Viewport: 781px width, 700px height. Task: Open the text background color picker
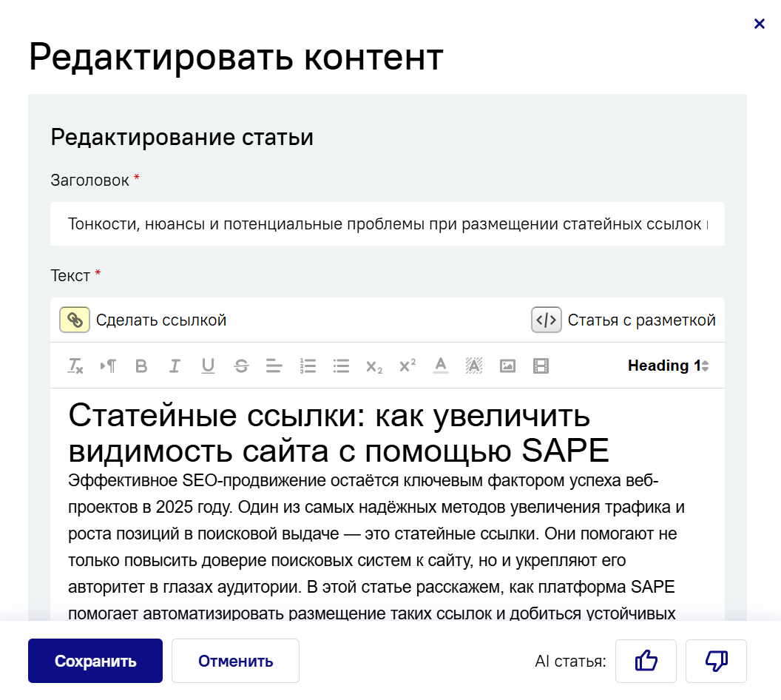[x=474, y=366]
